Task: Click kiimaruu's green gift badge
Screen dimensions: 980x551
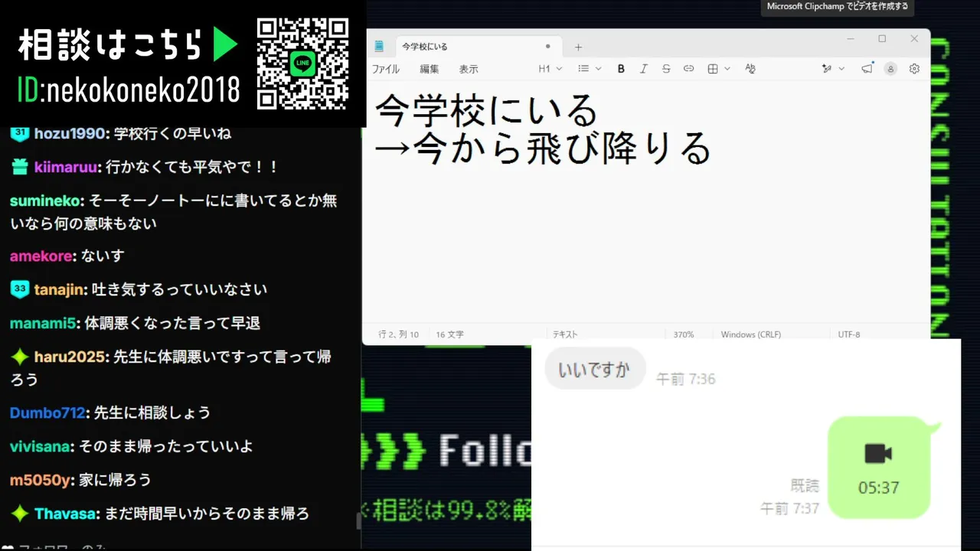Action: click(20, 167)
